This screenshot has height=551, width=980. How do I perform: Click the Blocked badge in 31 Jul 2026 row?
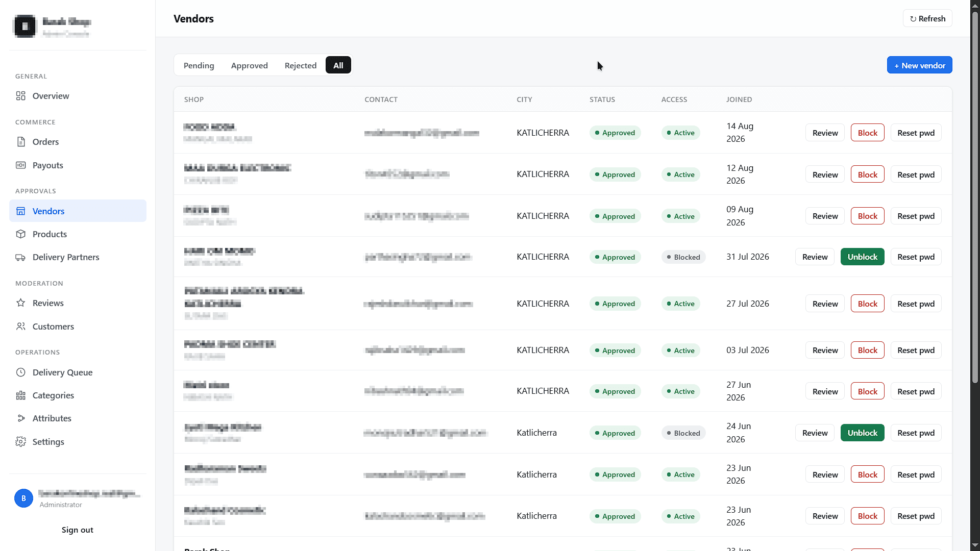click(x=683, y=257)
